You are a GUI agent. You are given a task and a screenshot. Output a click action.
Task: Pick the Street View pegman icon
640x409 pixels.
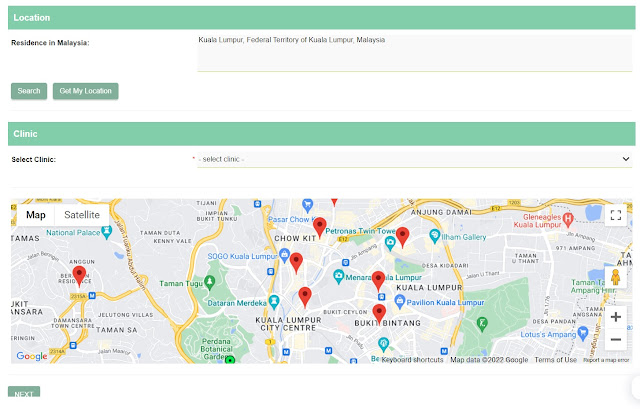(616, 277)
